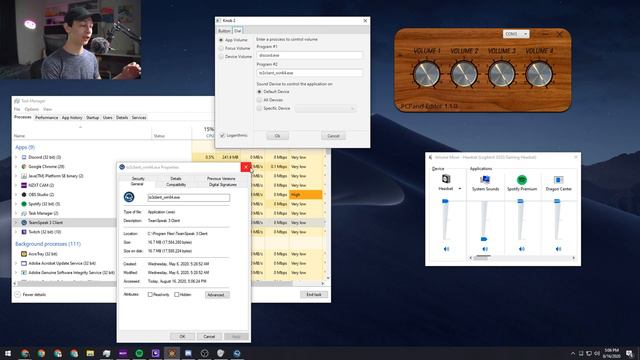Open the Compatibility tab in Properties
The height and width of the screenshot is (360, 640).
pos(176,184)
